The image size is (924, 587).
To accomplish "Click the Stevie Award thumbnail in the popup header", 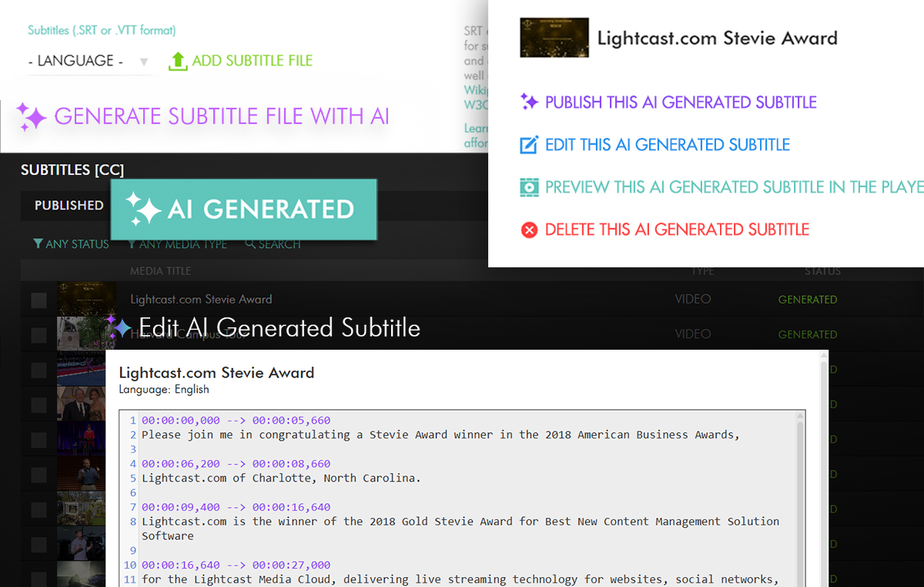I will point(554,38).
